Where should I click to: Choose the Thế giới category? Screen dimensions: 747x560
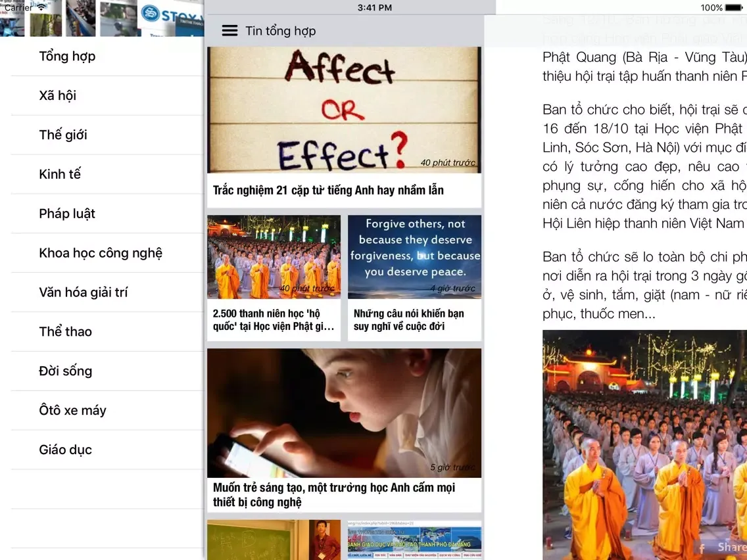tap(107, 135)
